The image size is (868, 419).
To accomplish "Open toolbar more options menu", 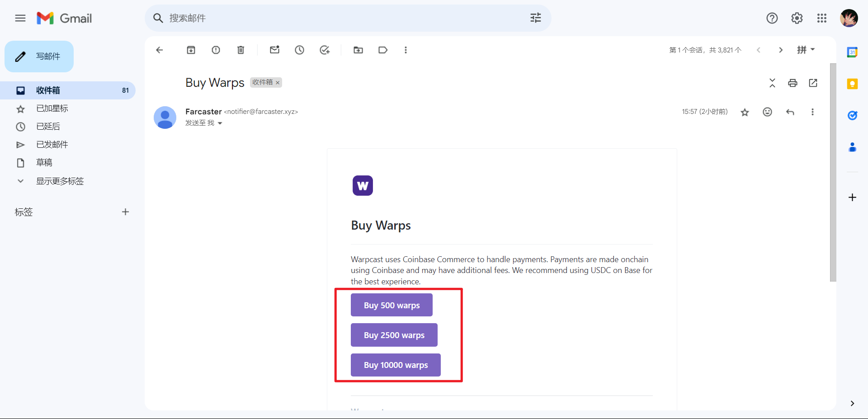I will point(406,50).
